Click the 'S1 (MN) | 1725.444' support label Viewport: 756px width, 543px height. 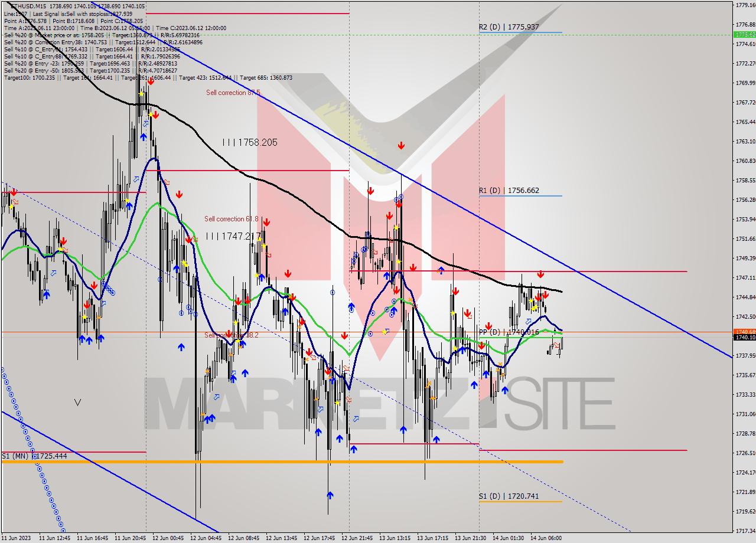(x=34, y=456)
